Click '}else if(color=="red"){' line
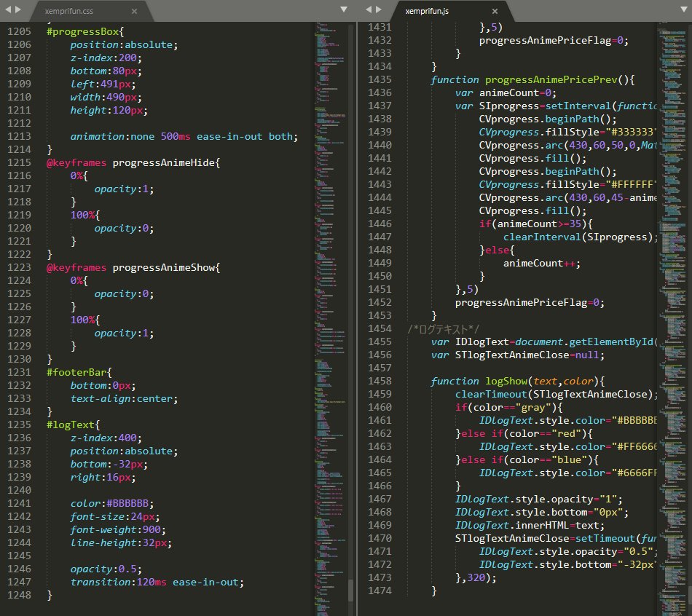Viewport: 692px width, 616px height. click(x=524, y=434)
